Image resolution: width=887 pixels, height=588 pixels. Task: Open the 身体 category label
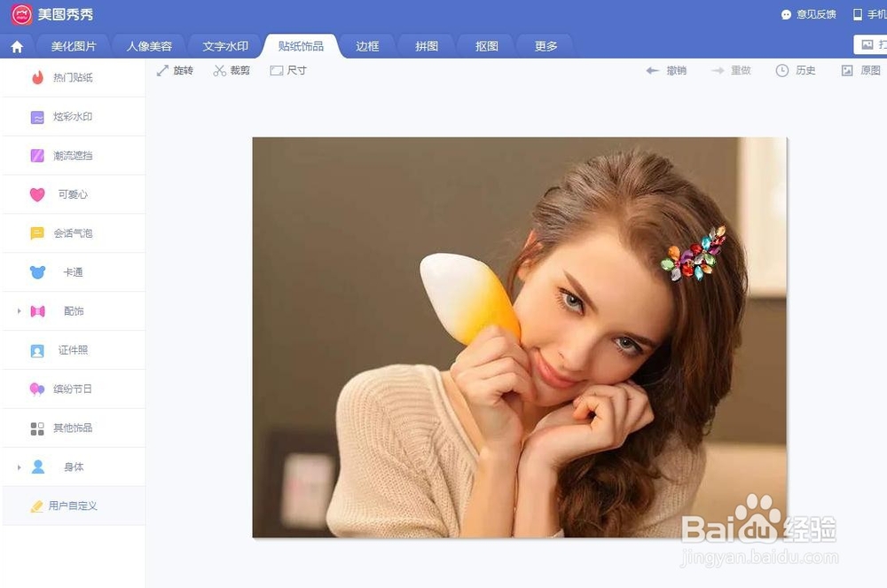(74, 467)
